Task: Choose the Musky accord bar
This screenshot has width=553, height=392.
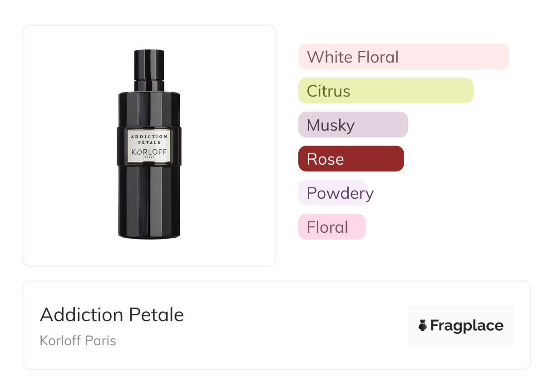Action: coord(353,125)
